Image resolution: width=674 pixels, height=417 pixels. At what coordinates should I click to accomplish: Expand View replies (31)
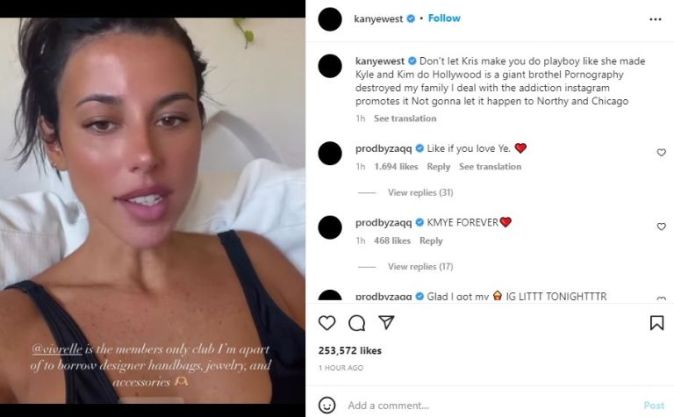tap(420, 193)
